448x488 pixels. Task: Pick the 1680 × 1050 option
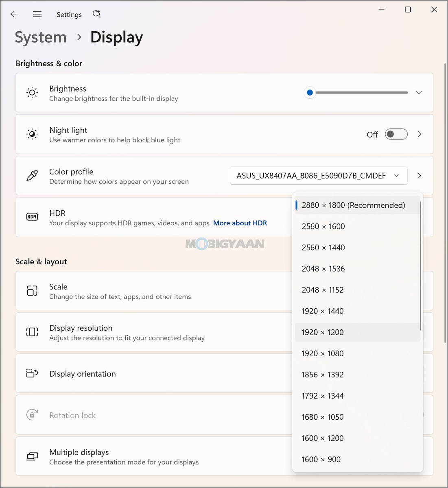tap(358, 417)
